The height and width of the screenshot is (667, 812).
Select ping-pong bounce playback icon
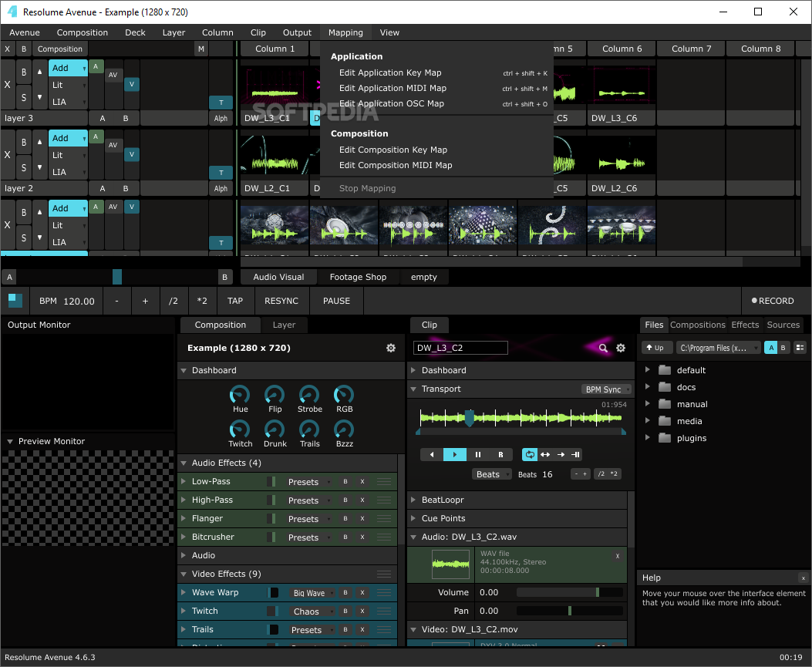pyautogui.click(x=544, y=455)
